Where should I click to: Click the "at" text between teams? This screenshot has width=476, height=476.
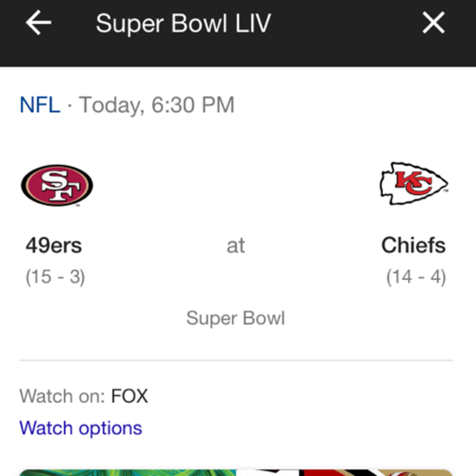pos(236,246)
